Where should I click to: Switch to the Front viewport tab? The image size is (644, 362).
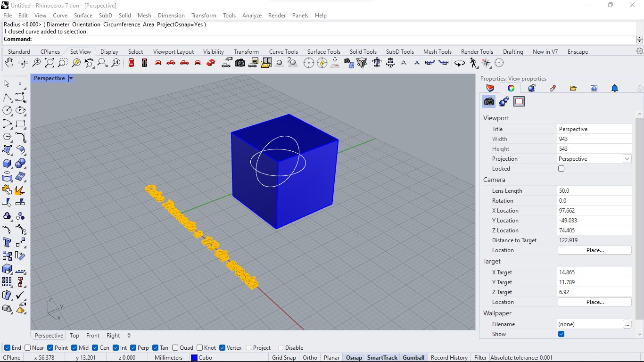[93, 336]
